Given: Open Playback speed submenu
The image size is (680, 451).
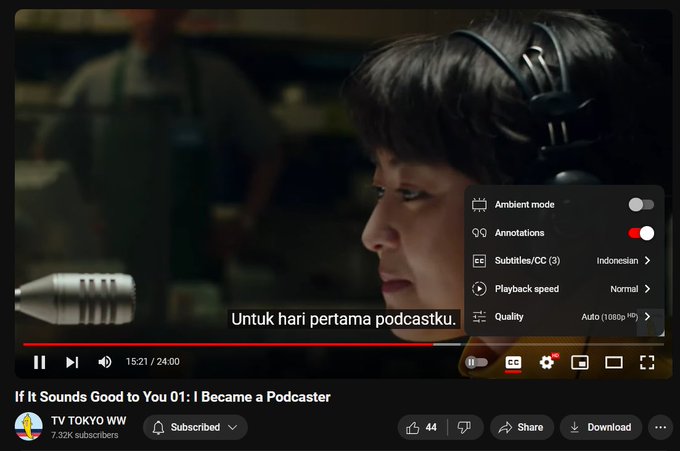Looking at the screenshot, I should coord(564,289).
